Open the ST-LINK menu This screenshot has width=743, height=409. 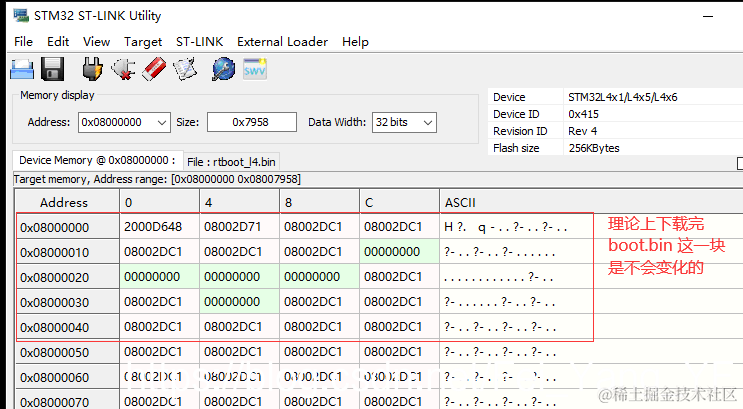199,42
